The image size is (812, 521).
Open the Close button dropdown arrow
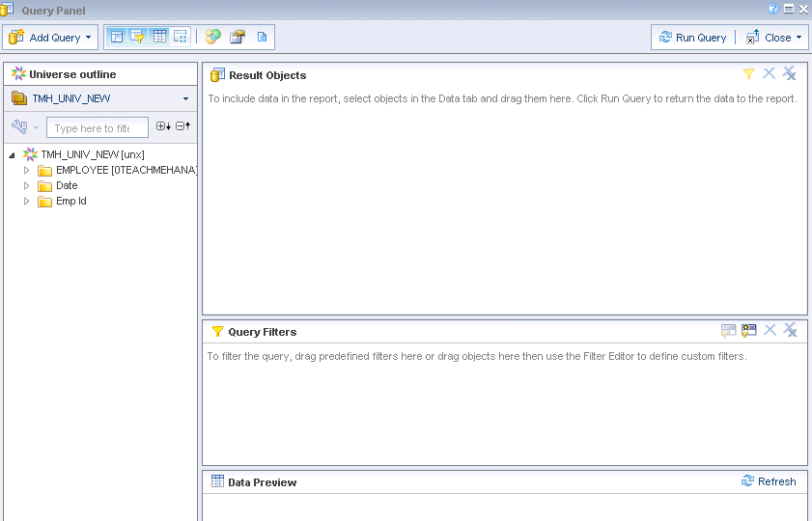pyautogui.click(x=799, y=38)
